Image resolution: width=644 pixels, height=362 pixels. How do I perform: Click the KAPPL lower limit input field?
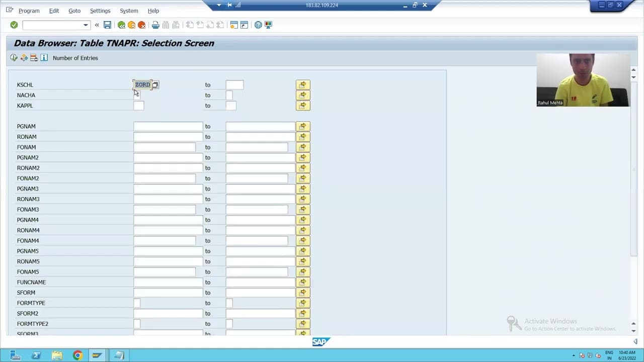[x=138, y=106]
